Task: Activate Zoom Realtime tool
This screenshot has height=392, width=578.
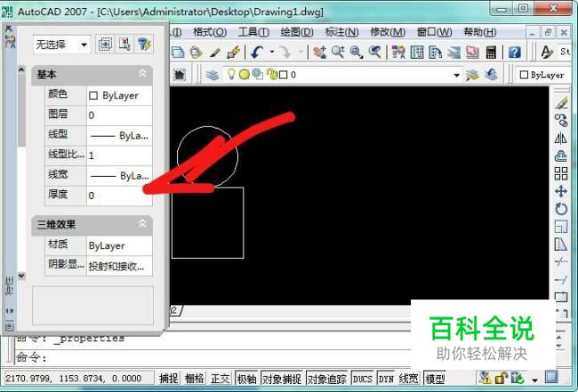Action: click(x=338, y=52)
